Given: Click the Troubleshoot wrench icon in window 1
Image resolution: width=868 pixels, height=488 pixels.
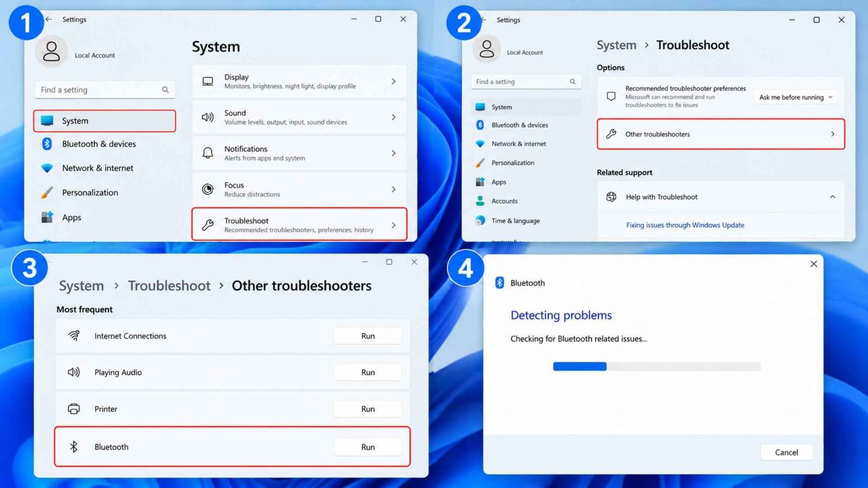Looking at the screenshot, I should pos(208,225).
